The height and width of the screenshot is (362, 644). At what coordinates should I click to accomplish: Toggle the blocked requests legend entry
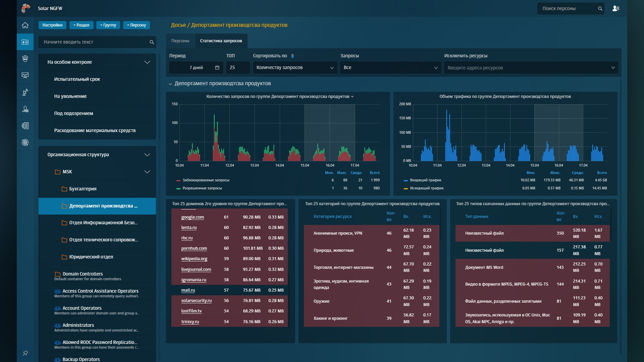(206, 180)
